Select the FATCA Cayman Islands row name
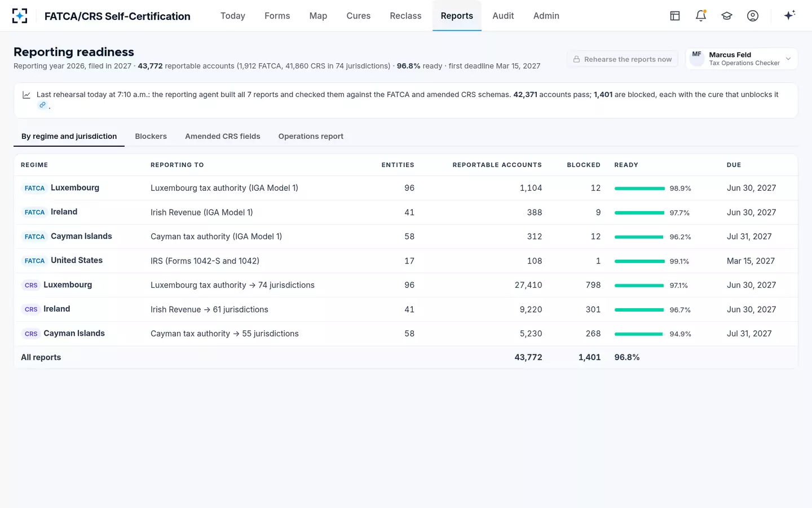The width and height of the screenshot is (812, 508). (x=81, y=237)
